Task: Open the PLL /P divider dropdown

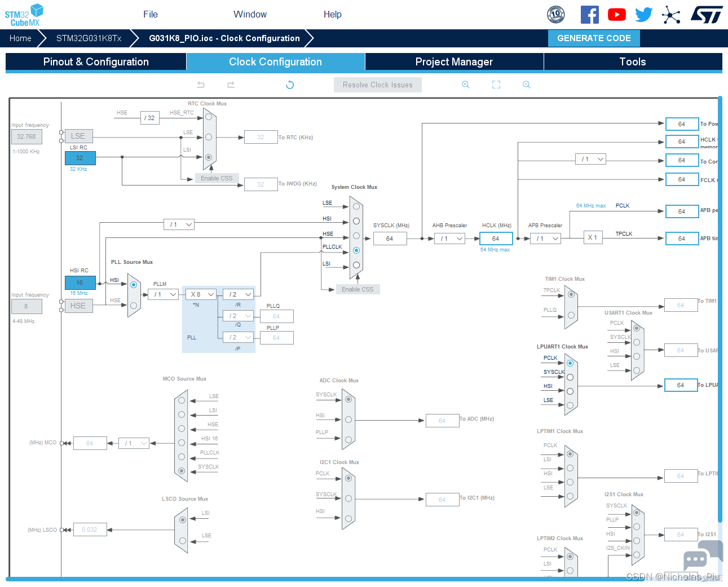Action: 239,337
